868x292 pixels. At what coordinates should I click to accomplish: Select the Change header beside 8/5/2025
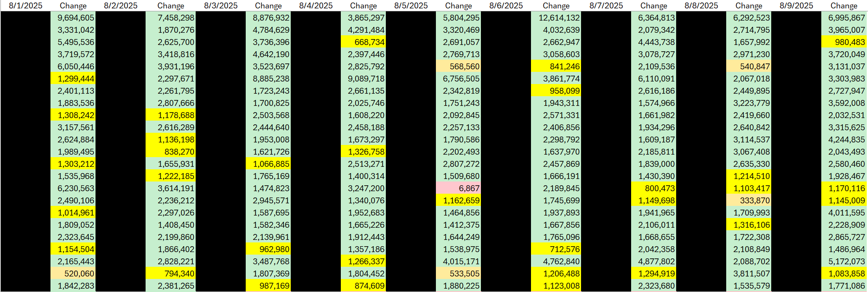click(458, 6)
